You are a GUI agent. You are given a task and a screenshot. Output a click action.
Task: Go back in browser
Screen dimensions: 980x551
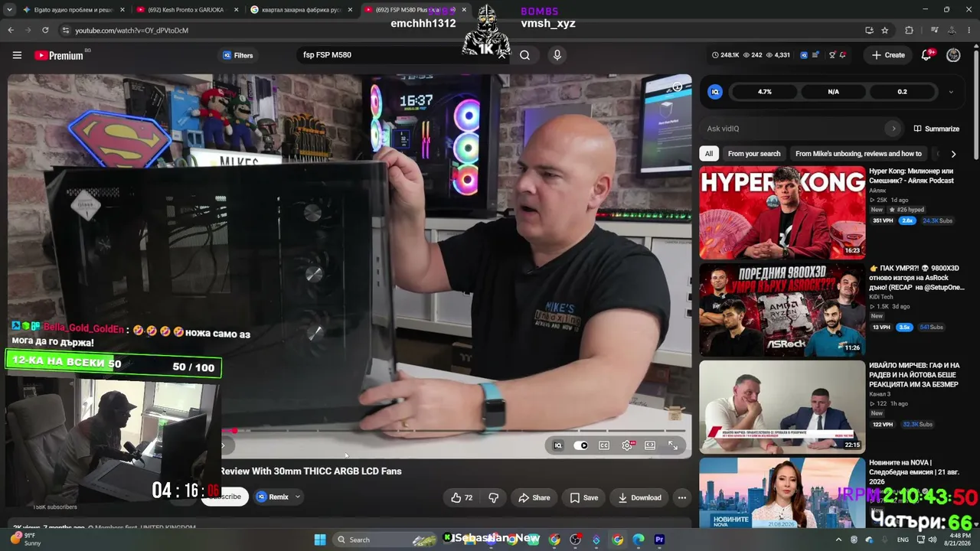pos(11,30)
